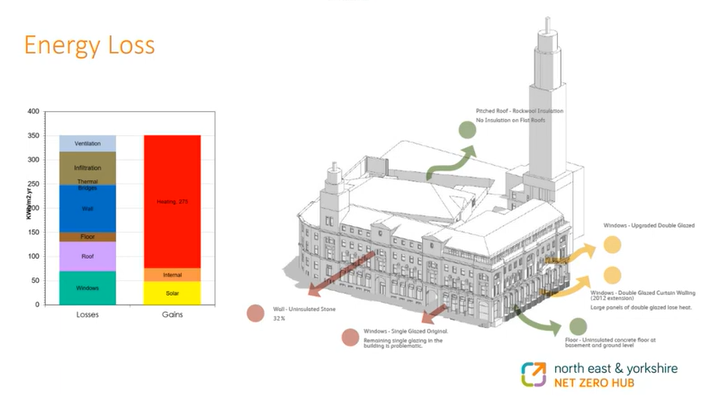Click the teal Windows segment in Losses bar
712x400 pixels.
tap(88, 288)
